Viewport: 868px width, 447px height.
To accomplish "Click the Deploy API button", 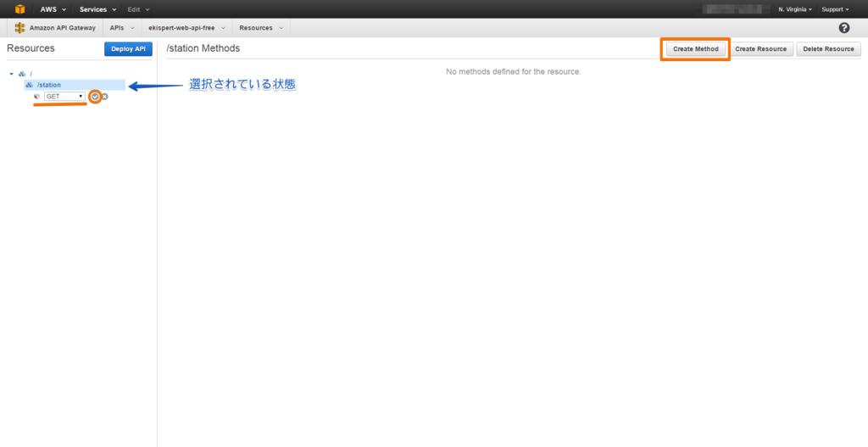I will pyautogui.click(x=128, y=48).
